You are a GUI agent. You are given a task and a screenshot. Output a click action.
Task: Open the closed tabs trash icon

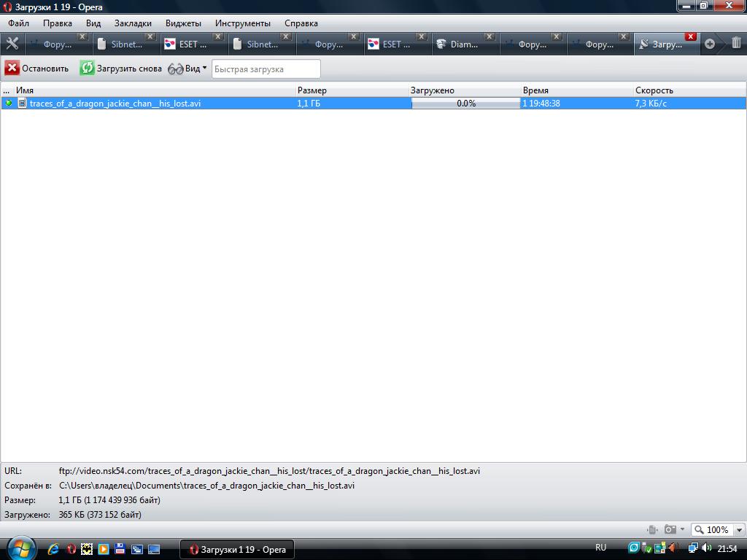(735, 44)
